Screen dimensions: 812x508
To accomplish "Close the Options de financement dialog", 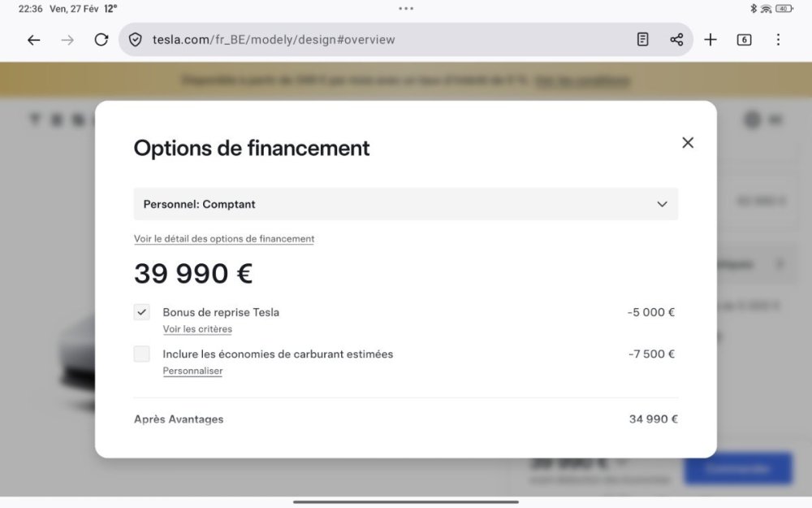I will [x=688, y=143].
